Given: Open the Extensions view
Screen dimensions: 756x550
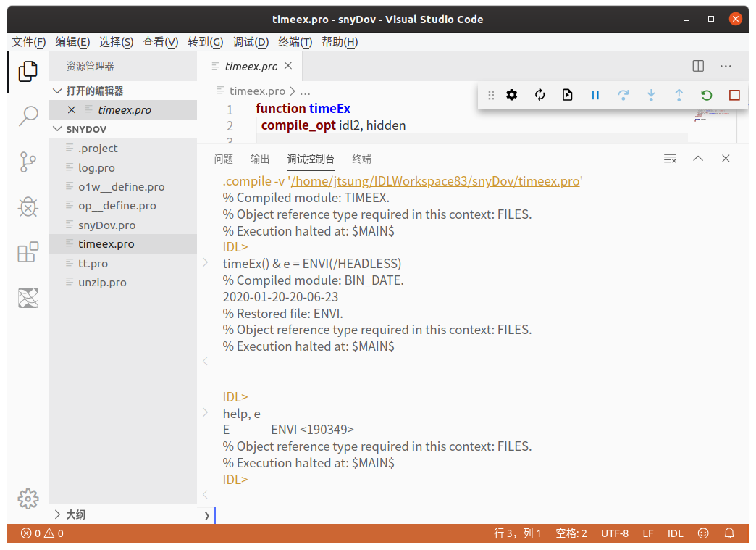Looking at the screenshot, I should coord(28,252).
